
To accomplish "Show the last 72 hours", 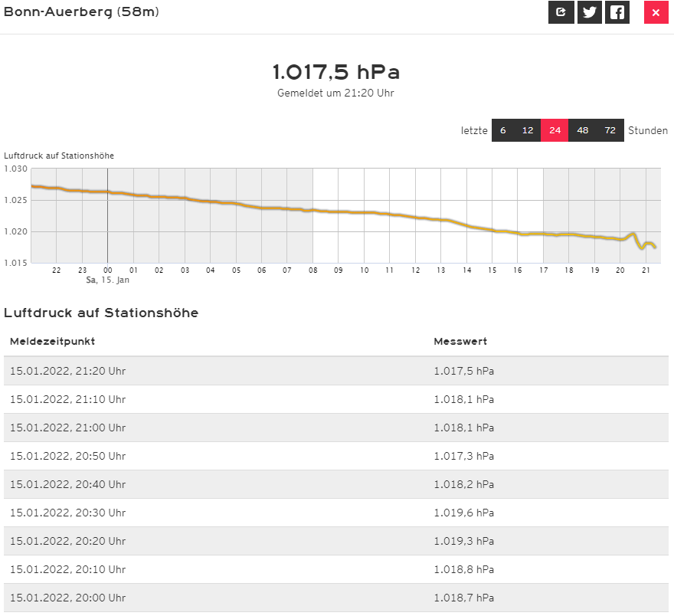I will click(x=610, y=130).
